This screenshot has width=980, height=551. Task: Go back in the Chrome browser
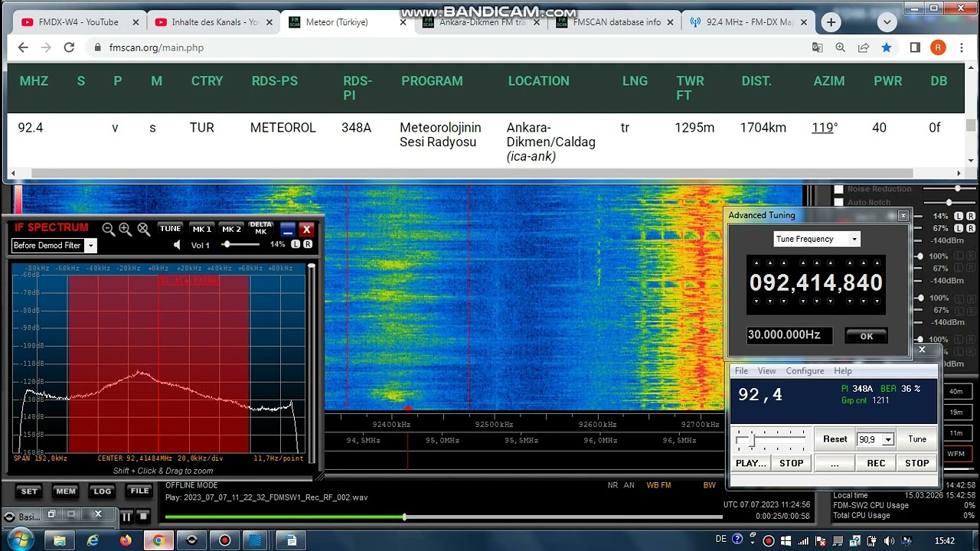pyautogui.click(x=23, y=47)
